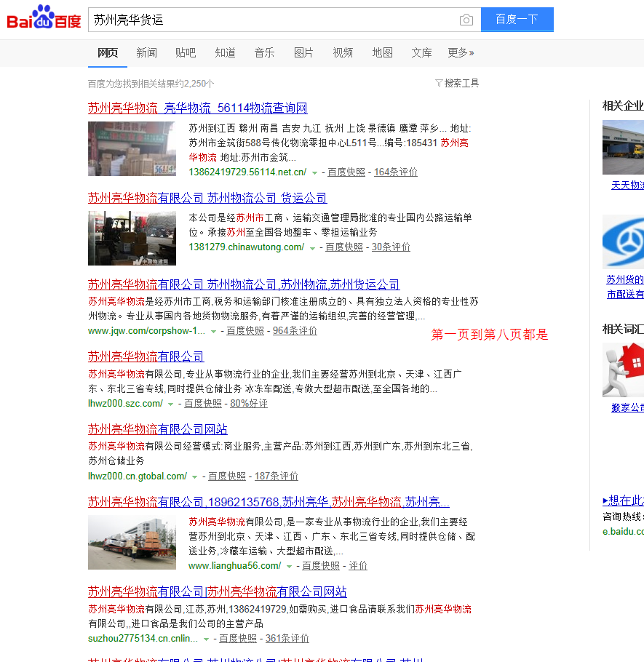This screenshot has height=662, width=644.
Task: Open result containing 18962135768
Action: 269,502
